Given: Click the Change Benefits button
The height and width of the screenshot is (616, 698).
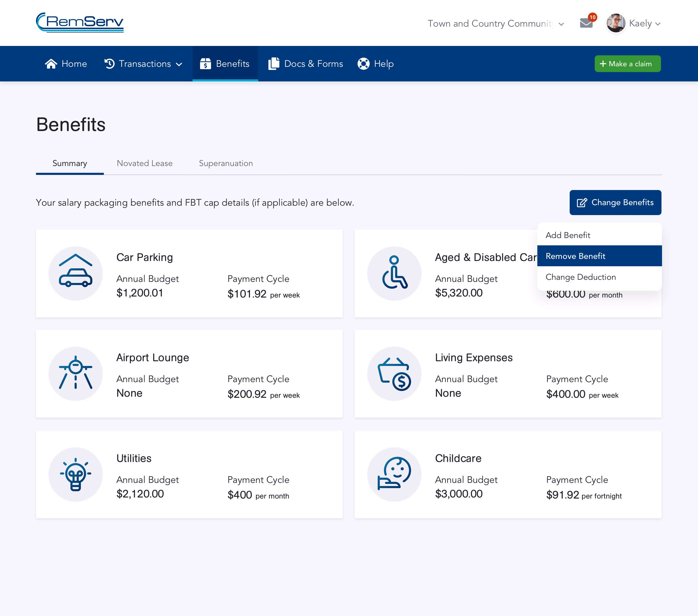Looking at the screenshot, I should pyautogui.click(x=615, y=203).
